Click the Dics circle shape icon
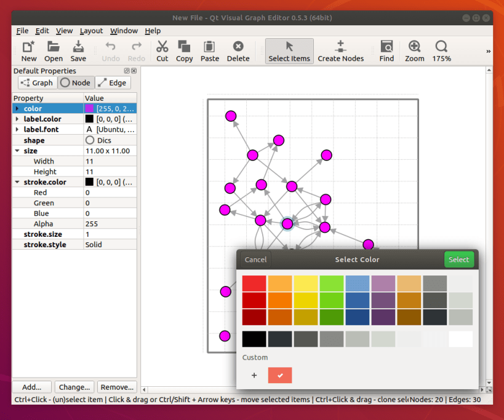 (90, 140)
